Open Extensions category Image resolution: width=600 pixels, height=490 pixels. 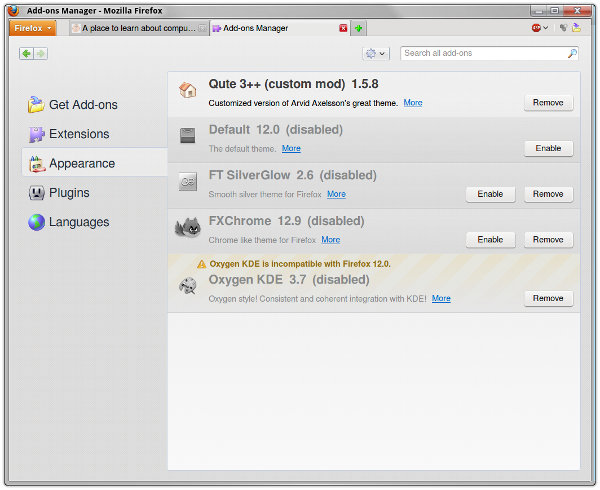click(94, 134)
